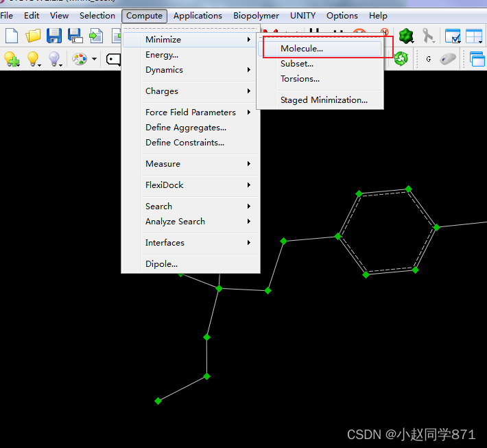487x448 pixels.
Task: Open the Edit menu
Action: coord(32,16)
